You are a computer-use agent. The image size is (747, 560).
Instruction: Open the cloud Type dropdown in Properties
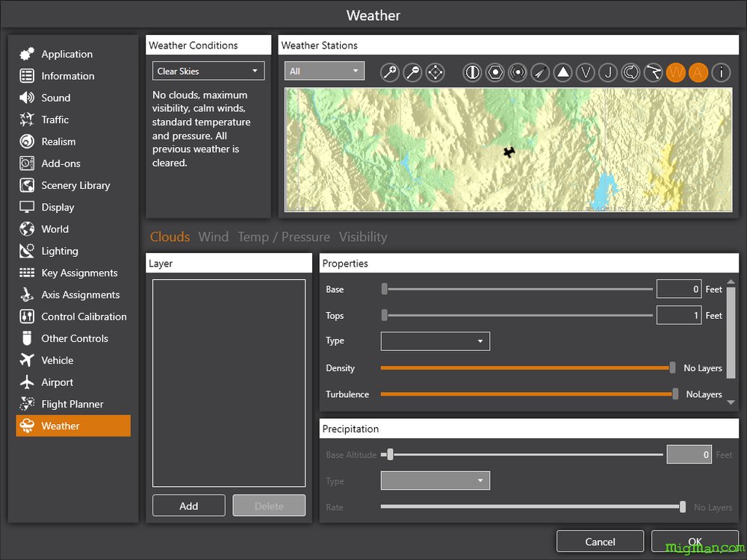coord(436,341)
